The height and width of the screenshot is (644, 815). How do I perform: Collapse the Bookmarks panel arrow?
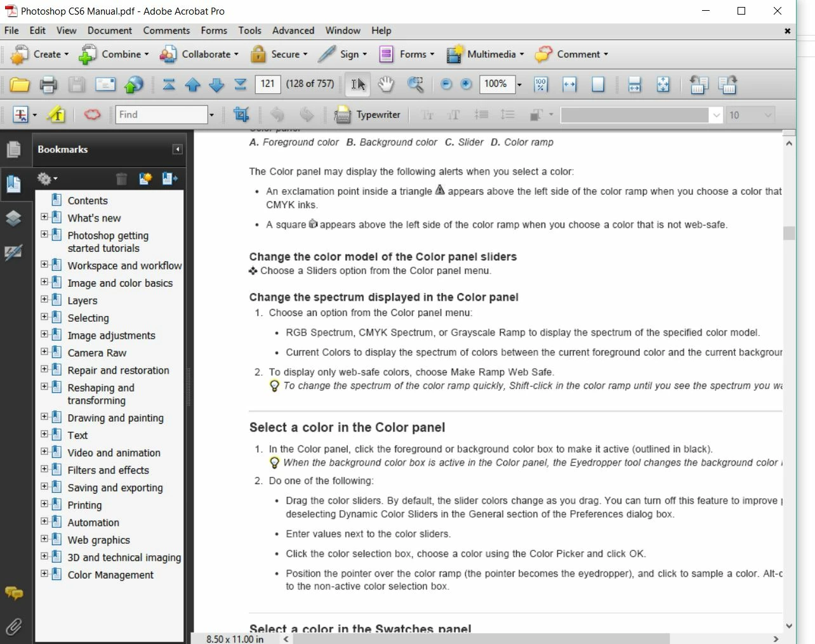point(178,149)
